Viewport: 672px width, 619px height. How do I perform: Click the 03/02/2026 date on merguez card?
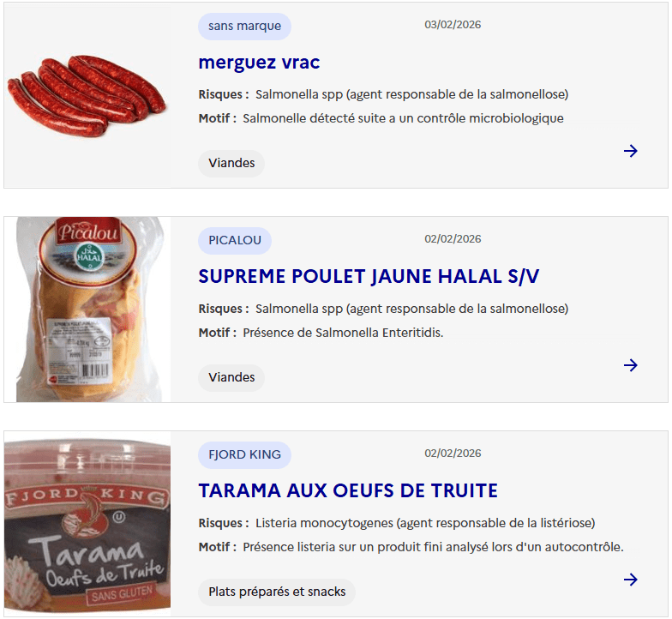[x=453, y=24]
